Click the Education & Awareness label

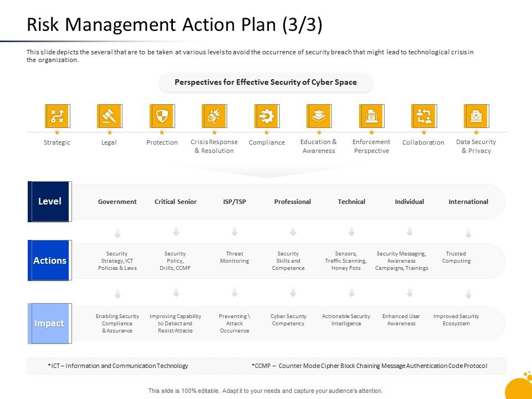(319, 146)
